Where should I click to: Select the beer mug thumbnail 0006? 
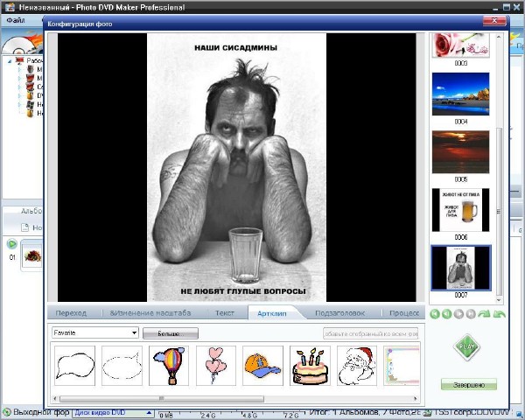(x=460, y=209)
